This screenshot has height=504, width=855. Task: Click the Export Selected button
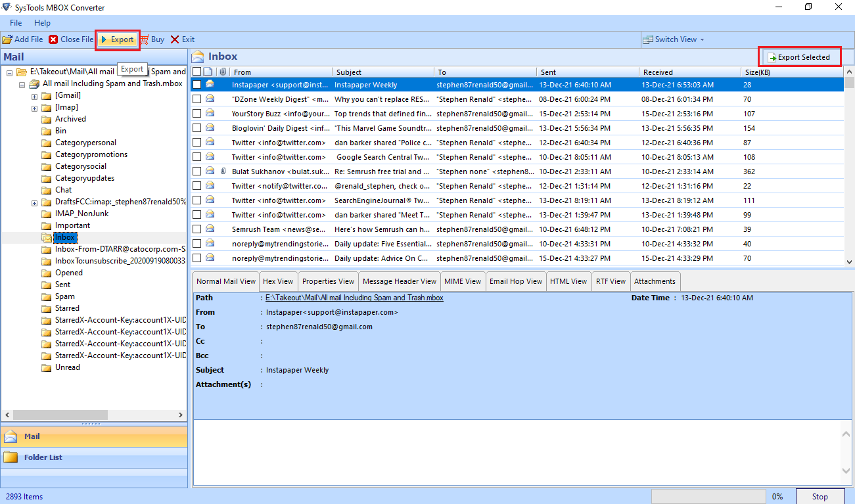pos(799,57)
